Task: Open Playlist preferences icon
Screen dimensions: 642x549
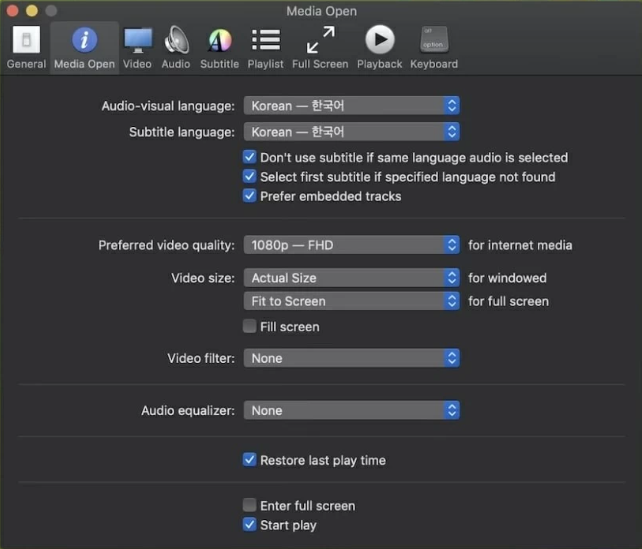Action: [x=265, y=47]
